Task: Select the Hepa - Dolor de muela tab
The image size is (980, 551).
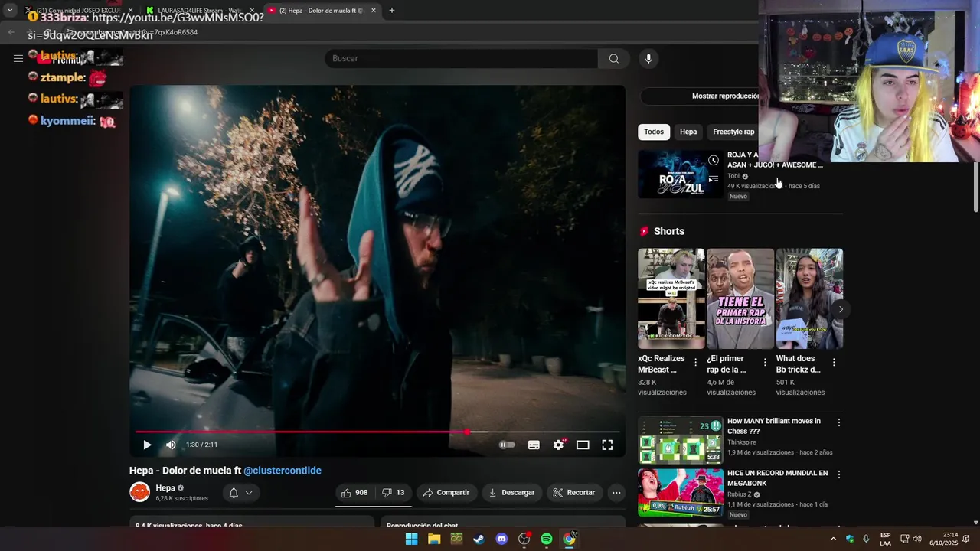Action: click(322, 11)
